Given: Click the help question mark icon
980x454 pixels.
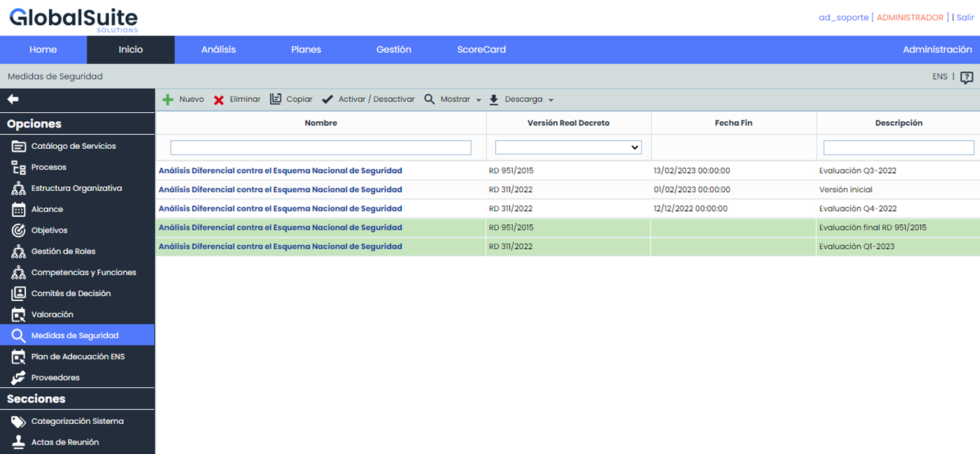Looking at the screenshot, I should (x=966, y=77).
